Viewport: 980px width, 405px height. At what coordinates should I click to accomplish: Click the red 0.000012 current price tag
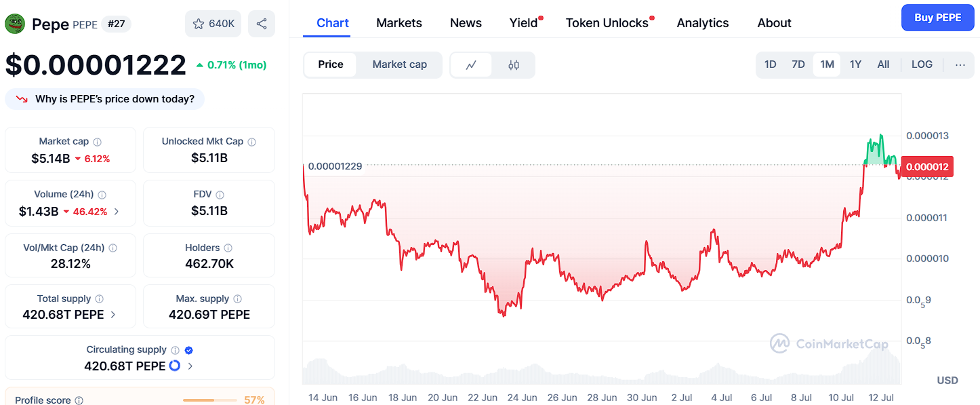pos(927,167)
